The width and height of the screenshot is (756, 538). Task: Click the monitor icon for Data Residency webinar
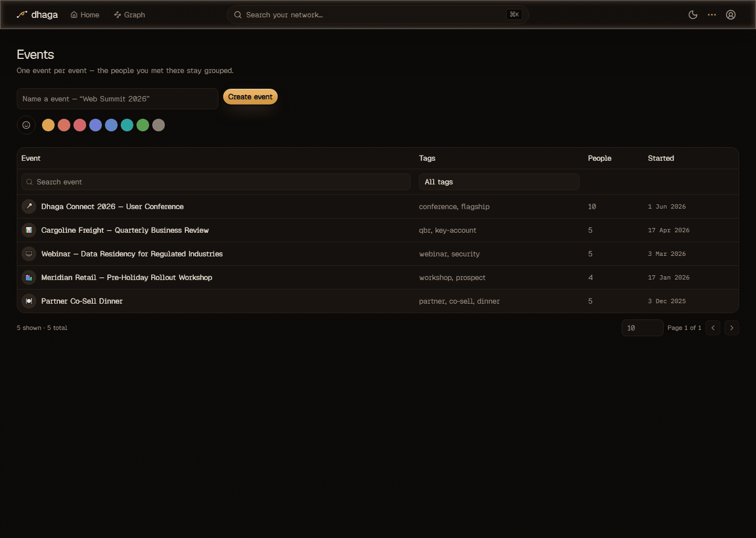[x=29, y=254]
